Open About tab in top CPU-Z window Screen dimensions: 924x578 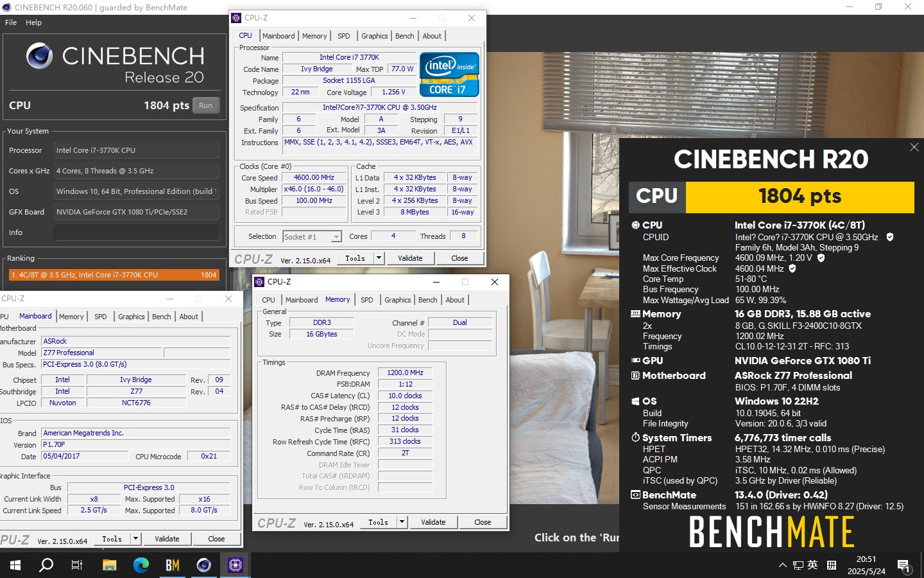pos(432,36)
